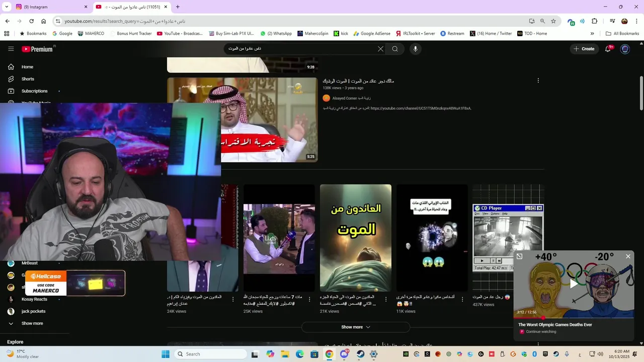
Task: Open العائدون من الموت short thumbnail
Action: (x=356, y=238)
